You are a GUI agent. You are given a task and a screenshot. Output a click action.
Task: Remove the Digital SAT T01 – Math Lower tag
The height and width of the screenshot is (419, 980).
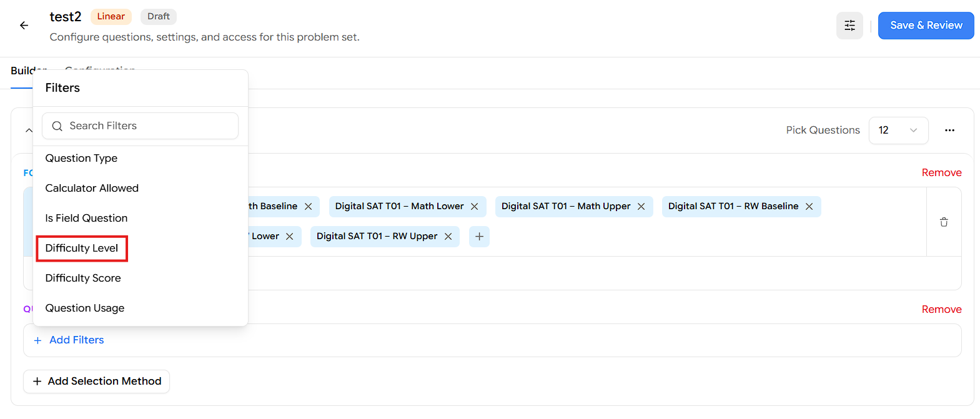click(x=475, y=207)
